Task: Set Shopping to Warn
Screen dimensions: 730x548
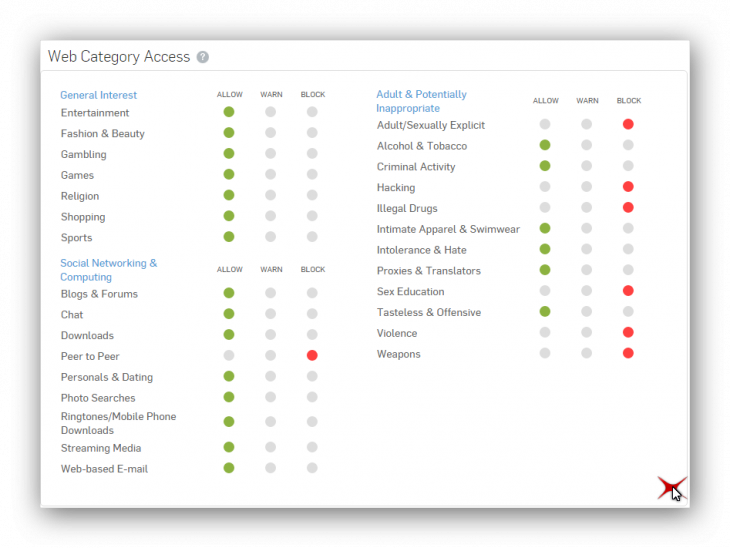Action: click(x=270, y=216)
